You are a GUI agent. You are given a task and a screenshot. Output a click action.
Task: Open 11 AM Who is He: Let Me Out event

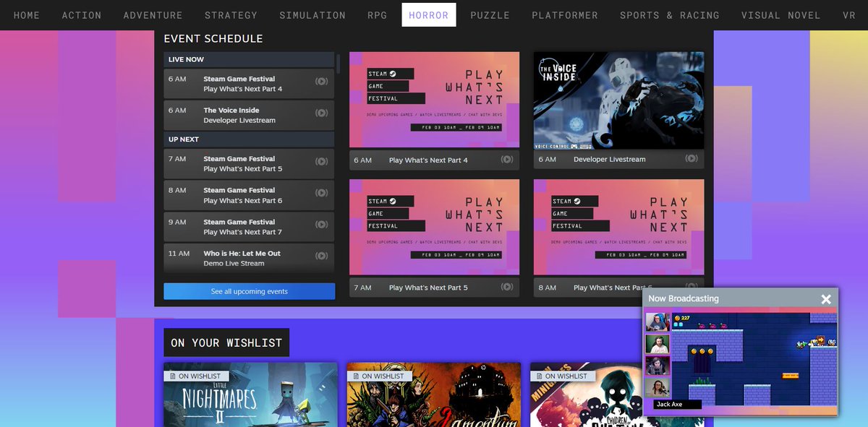(x=249, y=258)
